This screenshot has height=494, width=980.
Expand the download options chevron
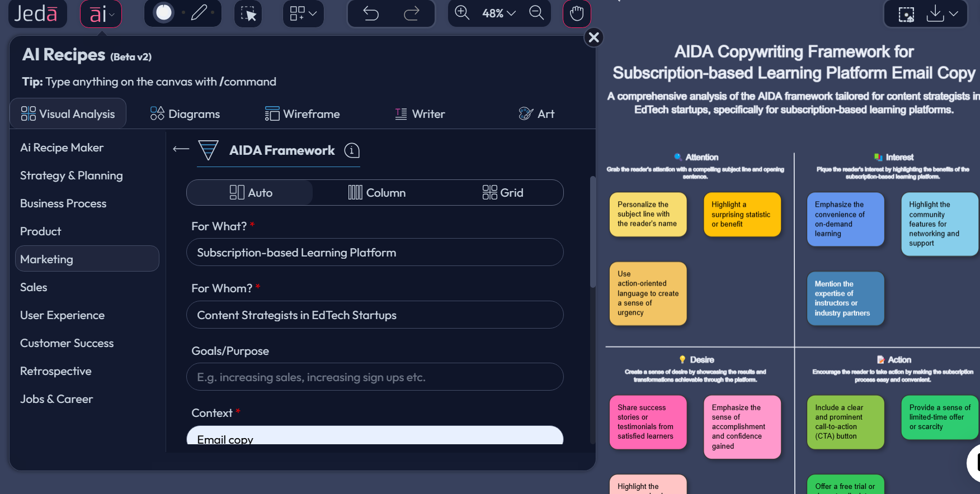(x=954, y=13)
